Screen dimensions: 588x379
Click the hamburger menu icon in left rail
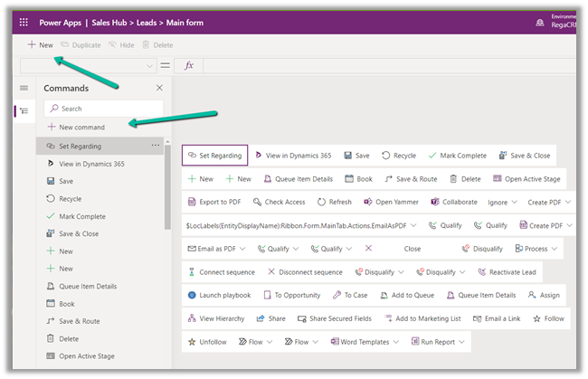(24, 88)
